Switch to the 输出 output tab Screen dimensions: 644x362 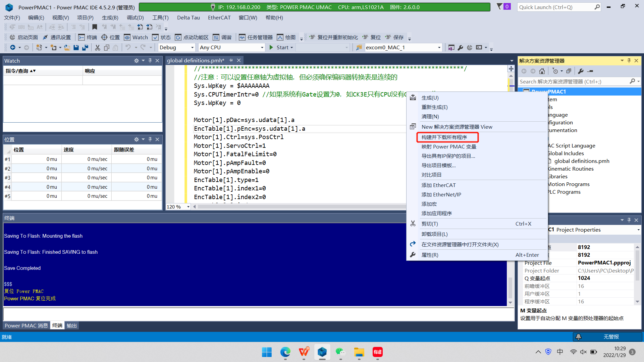point(71,326)
